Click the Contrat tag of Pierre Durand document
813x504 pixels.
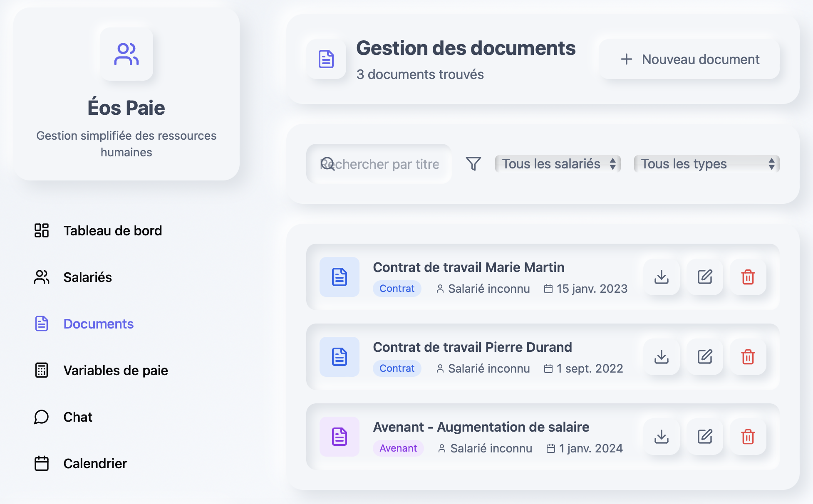click(397, 368)
